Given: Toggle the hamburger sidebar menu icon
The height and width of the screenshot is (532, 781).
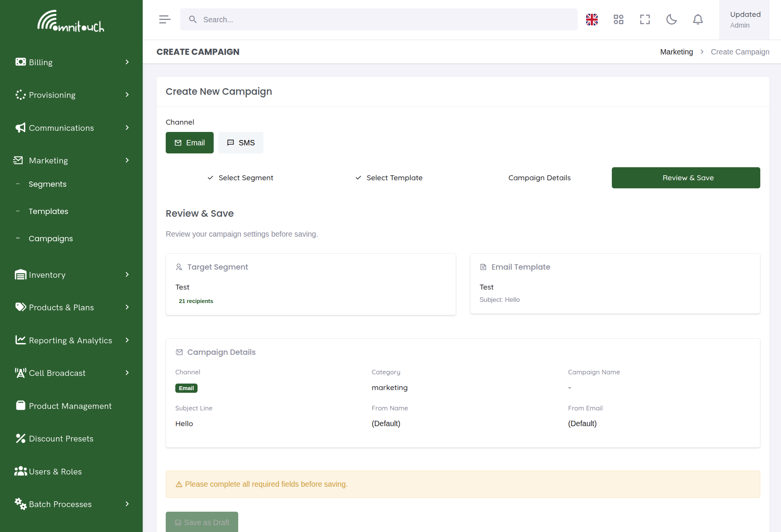Looking at the screenshot, I should click(x=165, y=20).
